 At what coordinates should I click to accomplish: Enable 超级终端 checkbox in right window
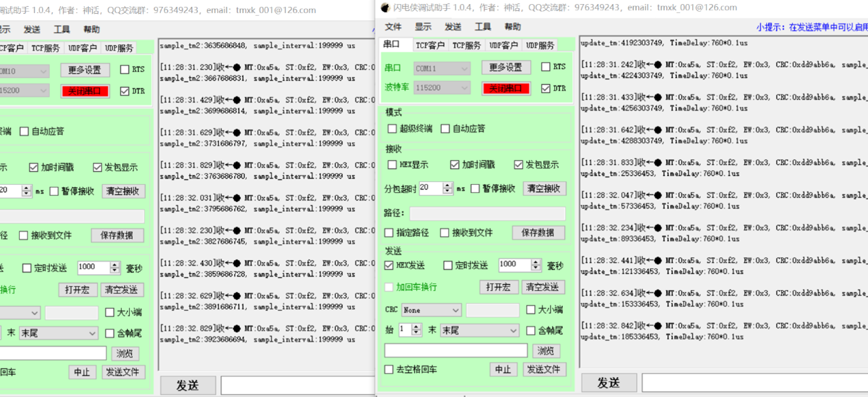tap(392, 128)
